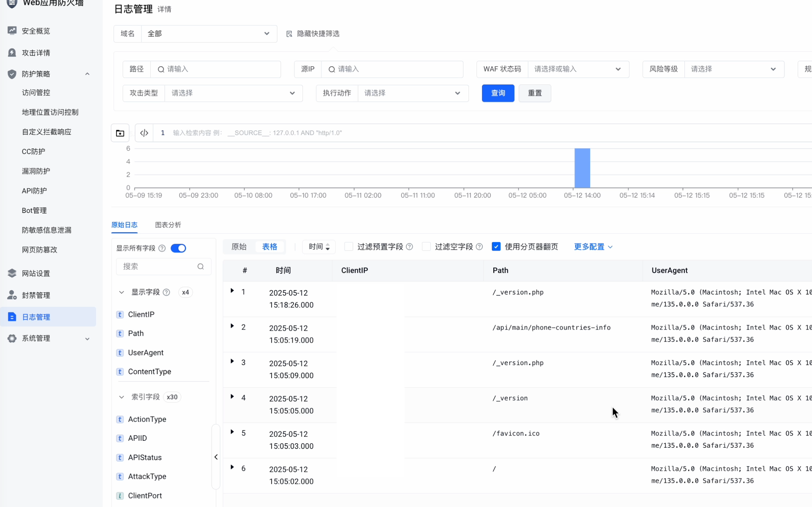Click the blue histogram bar at 05-12 14:00
Image resolution: width=812 pixels, height=507 pixels.
582,168
